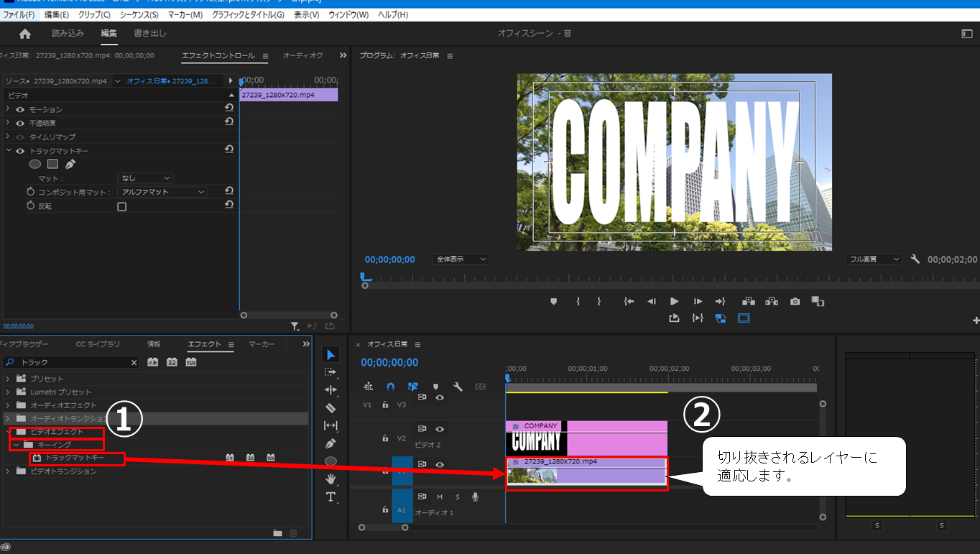The image size is (980, 554).
Task: Open the マット dropdown set to なし
Action: click(x=145, y=178)
